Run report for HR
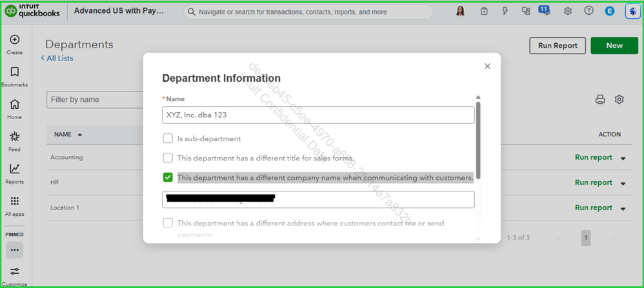 pos(594,182)
